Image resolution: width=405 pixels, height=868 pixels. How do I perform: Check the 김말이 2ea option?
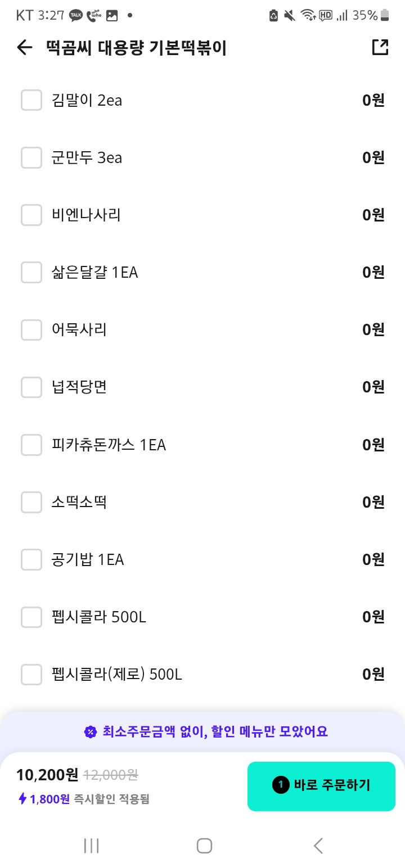pyautogui.click(x=31, y=101)
